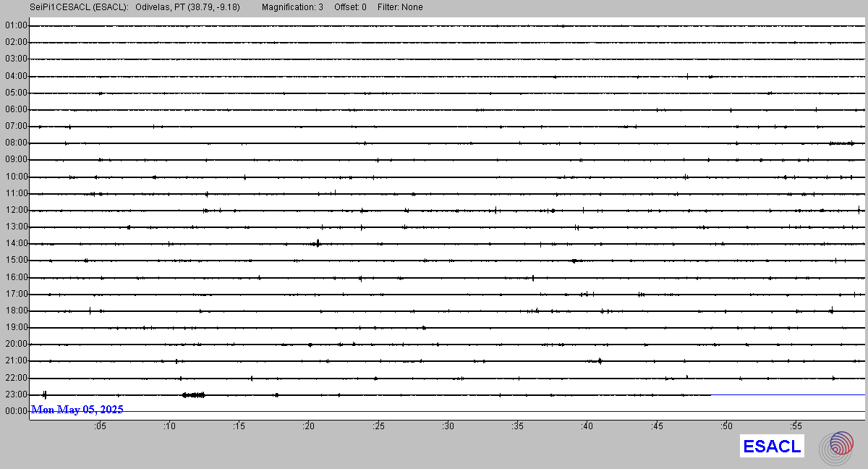Screen dimensions: 868x469
Task: Click the :40 minute axis label
Action: [587, 426]
